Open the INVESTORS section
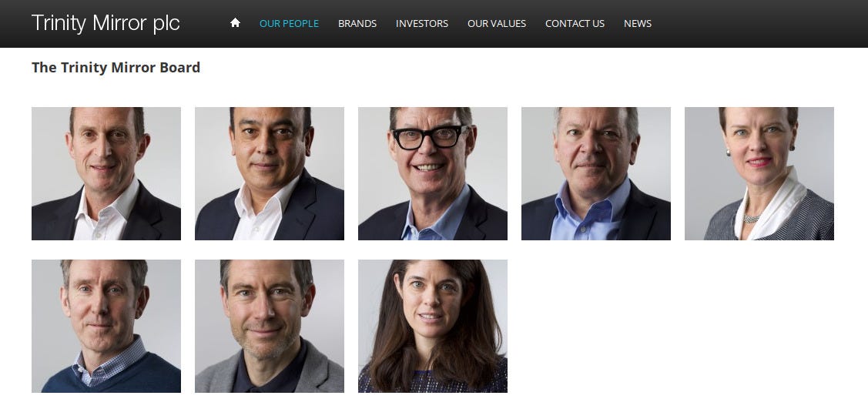This screenshot has width=868, height=419. [422, 23]
